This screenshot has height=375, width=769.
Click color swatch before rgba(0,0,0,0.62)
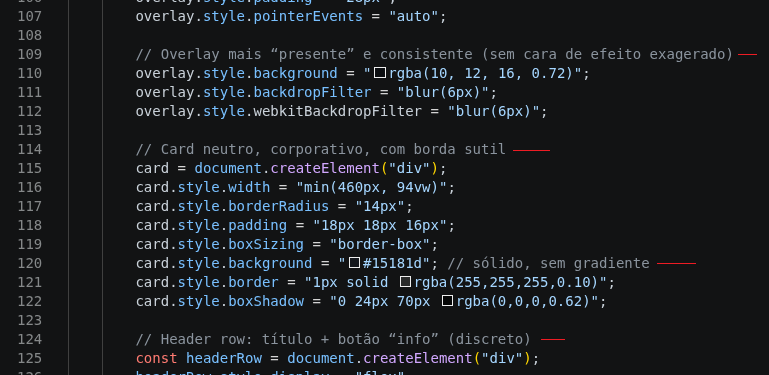click(447, 301)
